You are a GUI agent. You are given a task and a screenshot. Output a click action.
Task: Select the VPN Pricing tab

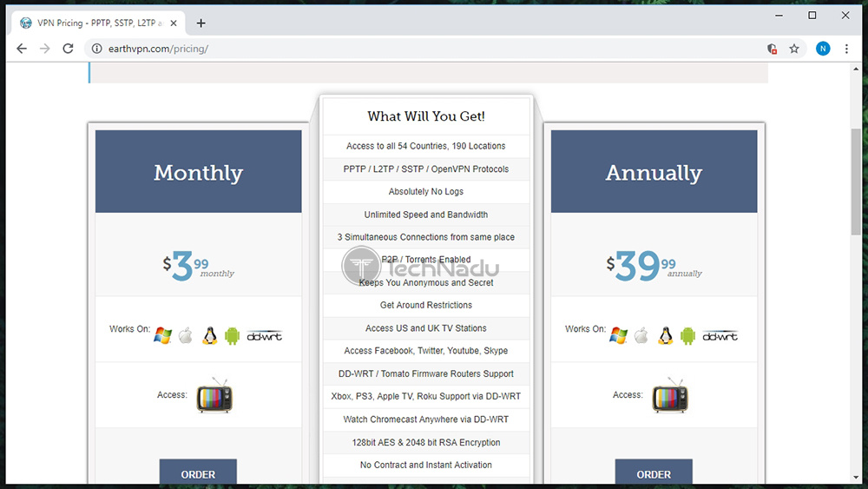(x=99, y=23)
